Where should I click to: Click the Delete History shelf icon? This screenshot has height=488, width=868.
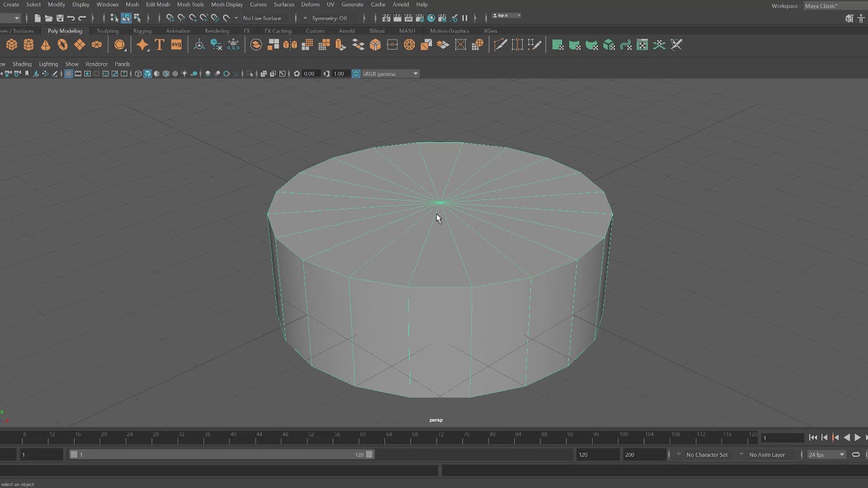(216, 45)
